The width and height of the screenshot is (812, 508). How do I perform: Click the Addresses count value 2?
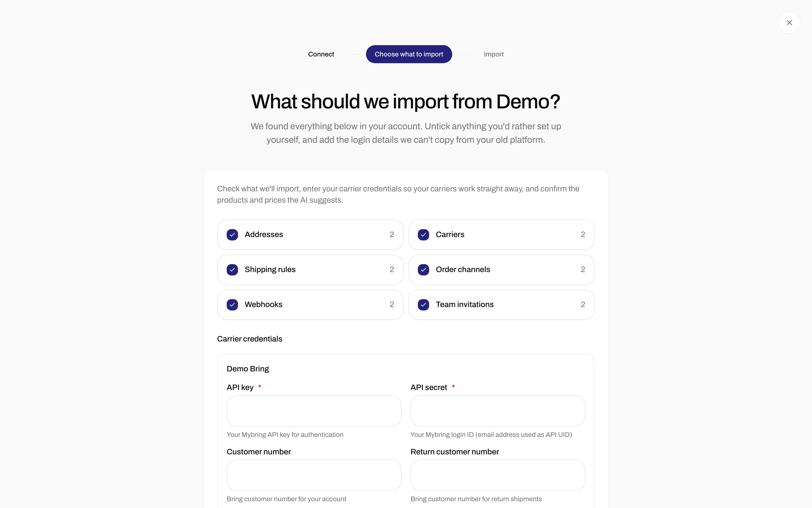point(392,235)
